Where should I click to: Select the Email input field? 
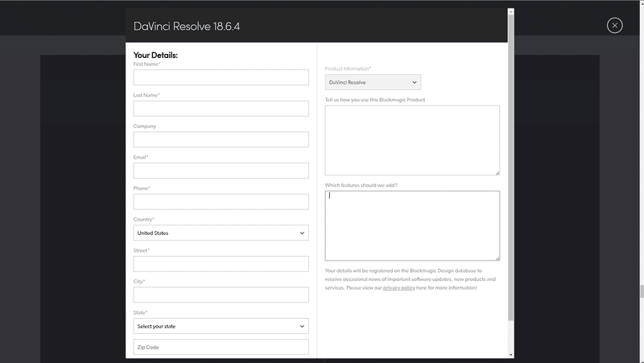point(221,171)
